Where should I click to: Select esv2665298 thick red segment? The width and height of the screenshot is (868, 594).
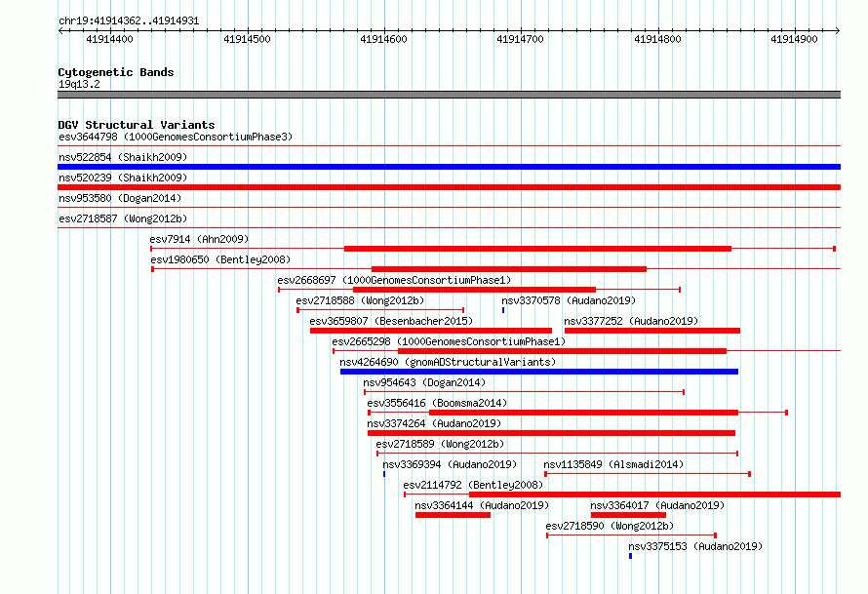tap(562, 351)
